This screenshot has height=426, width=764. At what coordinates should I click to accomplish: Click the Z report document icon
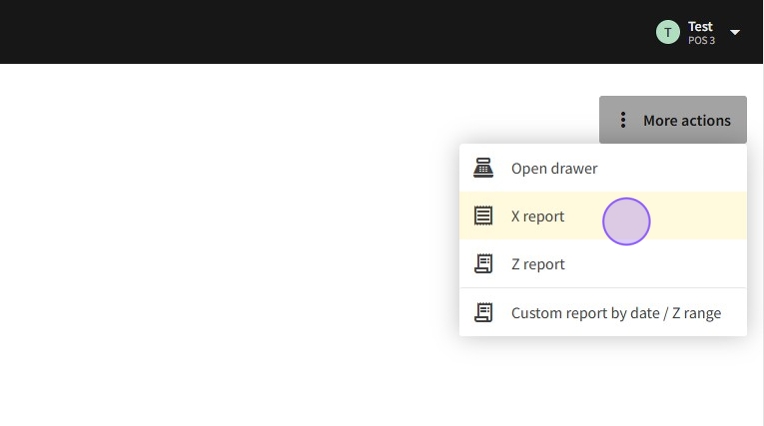click(483, 264)
